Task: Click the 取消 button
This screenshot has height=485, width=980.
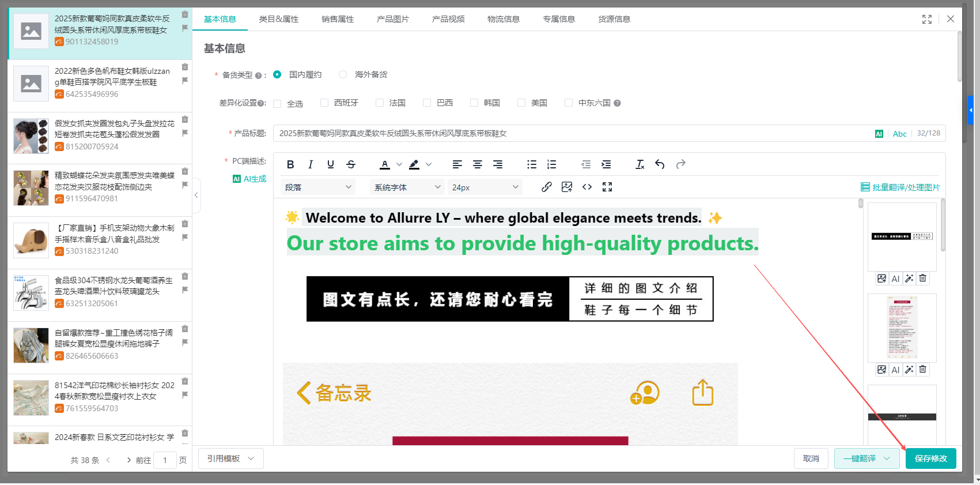Action: pyautogui.click(x=811, y=458)
